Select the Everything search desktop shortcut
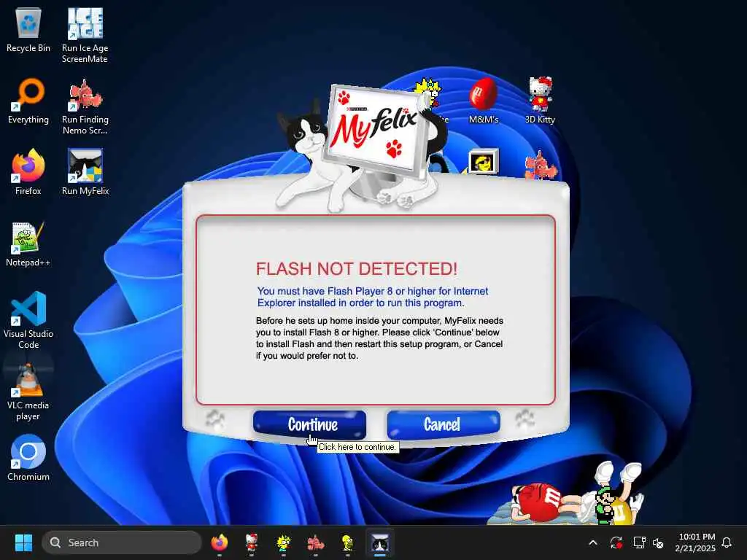 (x=28, y=101)
